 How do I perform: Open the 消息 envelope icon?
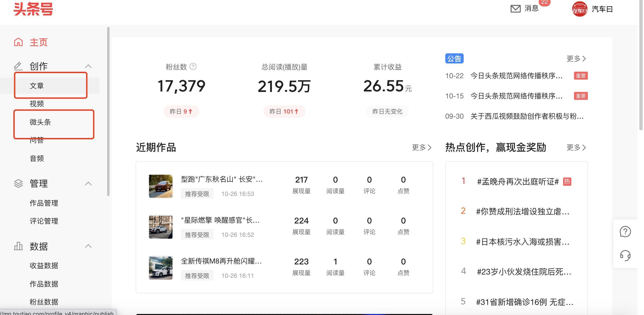click(515, 9)
